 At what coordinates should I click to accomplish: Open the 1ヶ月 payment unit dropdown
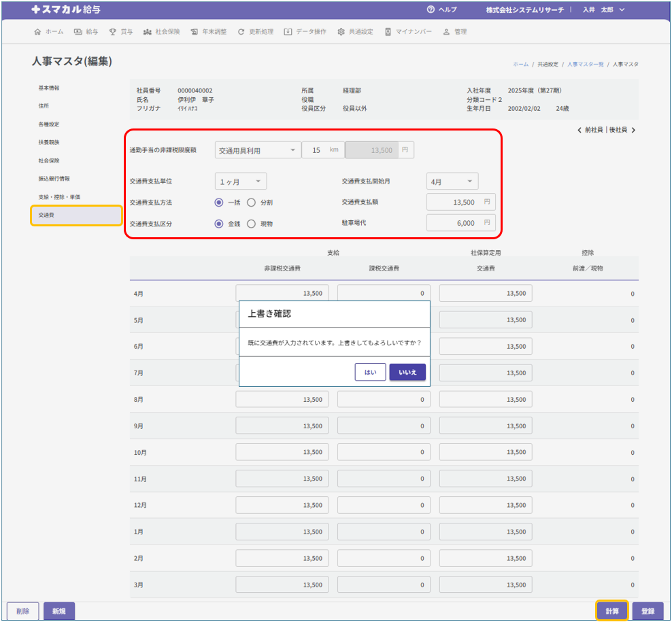(x=241, y=182)
